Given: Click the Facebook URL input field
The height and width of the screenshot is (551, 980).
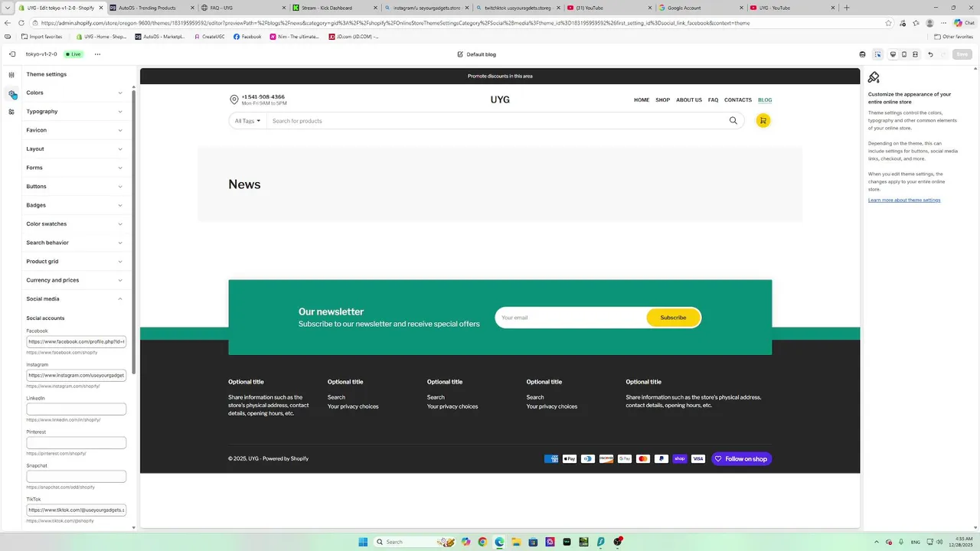Looking at the screenshot, I should coord(76,341).
